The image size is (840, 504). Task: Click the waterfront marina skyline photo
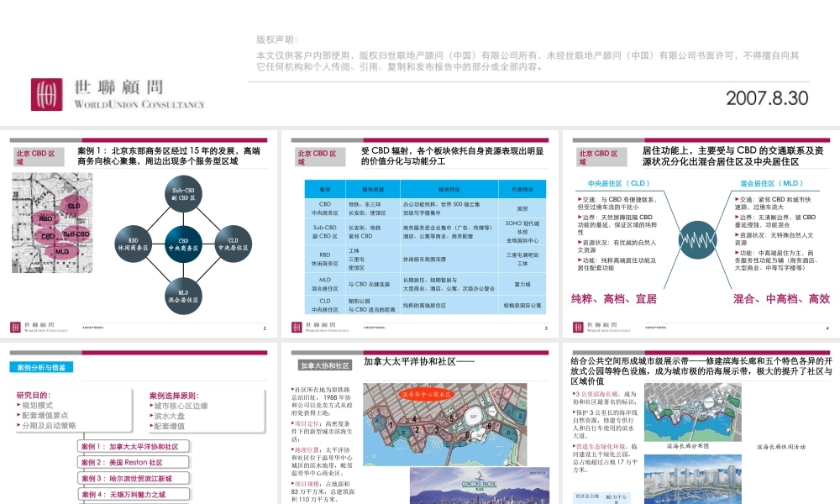pyautogui.click(x=693, y=480)
